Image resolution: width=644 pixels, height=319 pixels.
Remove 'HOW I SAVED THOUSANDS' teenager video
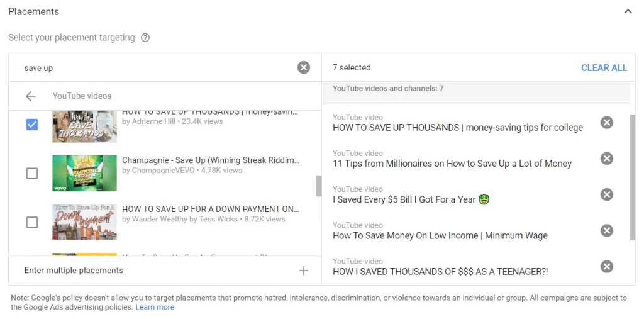[x=607, y=266]
